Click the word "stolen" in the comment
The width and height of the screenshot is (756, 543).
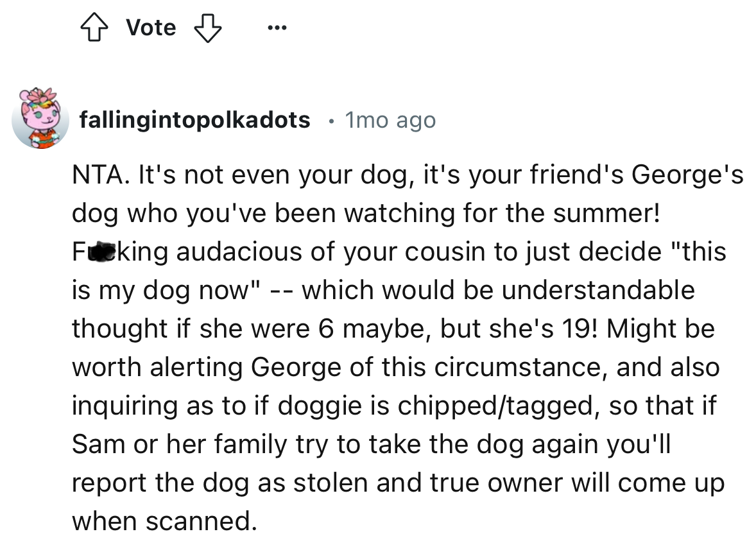(x=331, y=483)
